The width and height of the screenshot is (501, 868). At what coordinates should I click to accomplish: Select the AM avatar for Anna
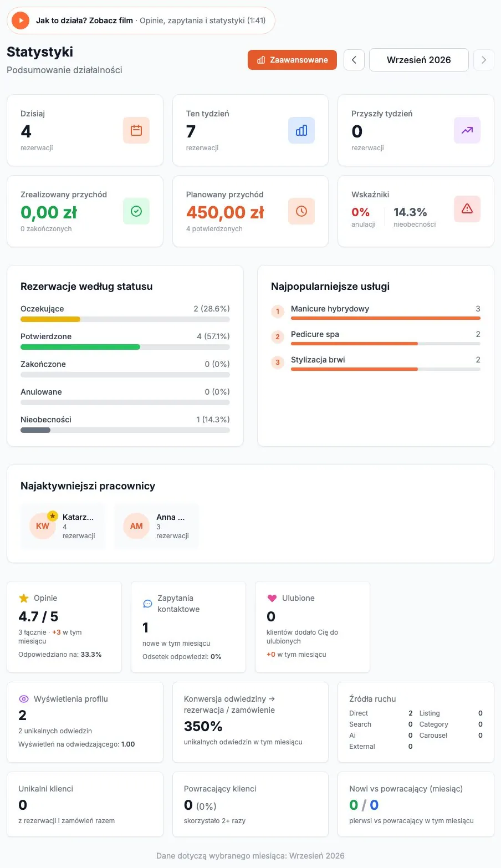[136, 526]
